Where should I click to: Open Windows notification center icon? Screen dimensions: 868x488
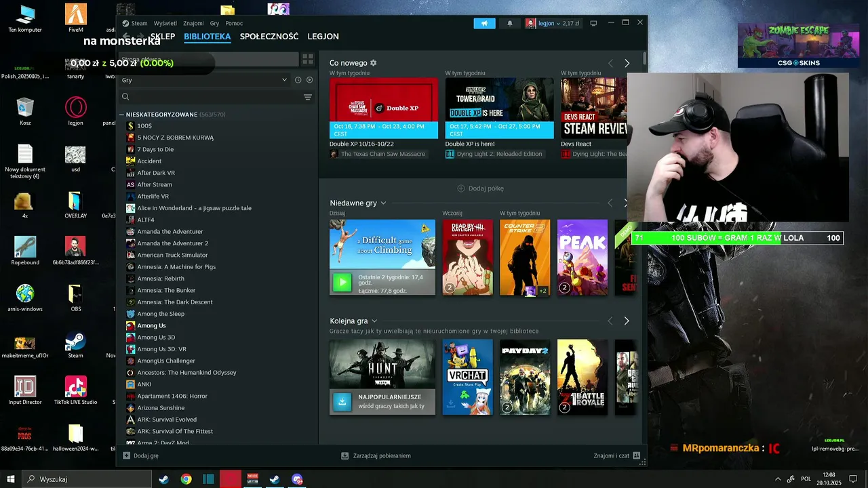pos(854,479)
